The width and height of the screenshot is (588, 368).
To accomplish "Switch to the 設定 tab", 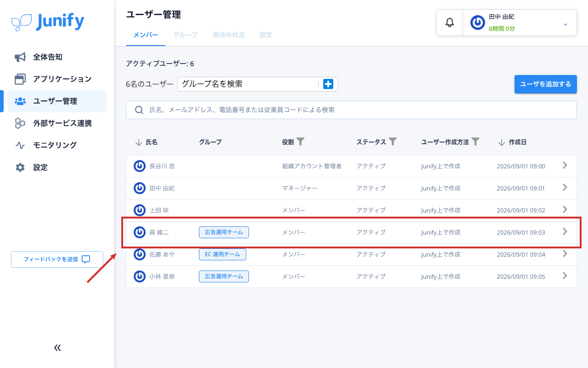I will (x=266, y=35).
